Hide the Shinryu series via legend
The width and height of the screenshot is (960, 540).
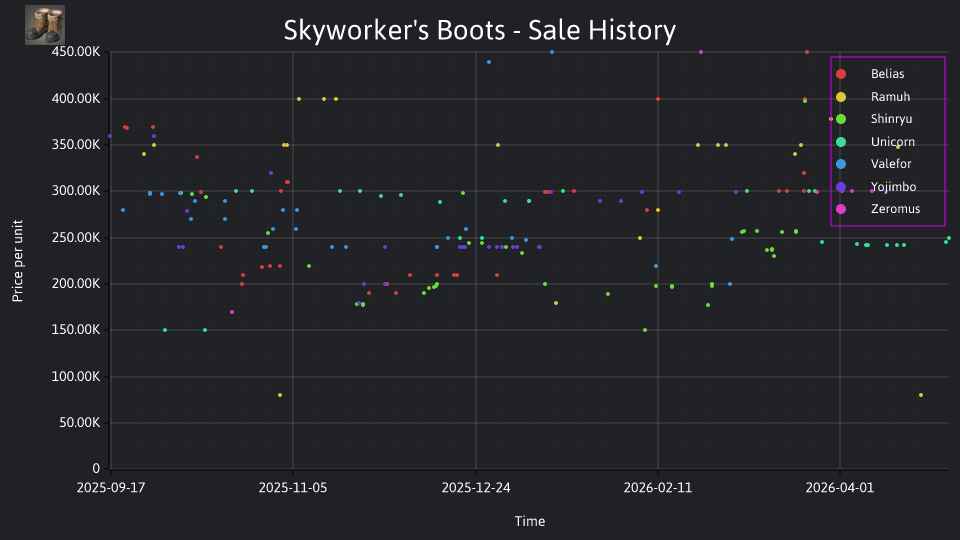(874, 119)
